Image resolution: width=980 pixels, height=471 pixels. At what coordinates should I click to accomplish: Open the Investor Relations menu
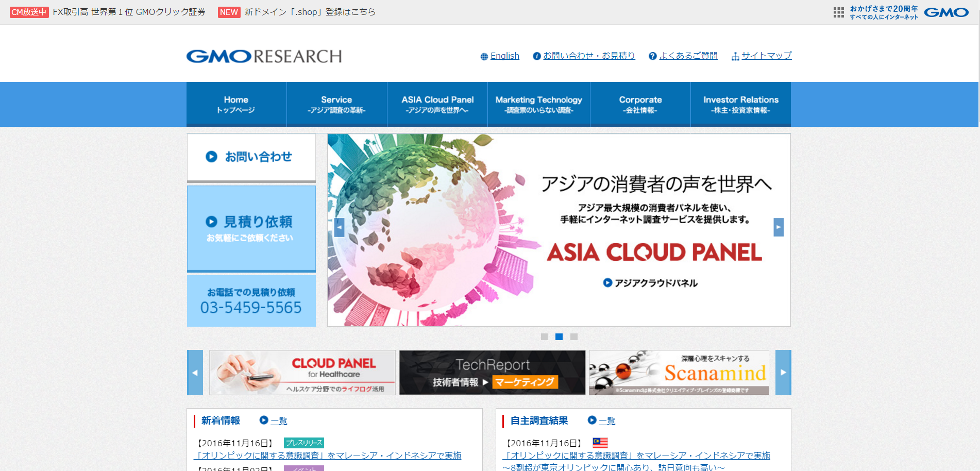(x=741, y=104)
